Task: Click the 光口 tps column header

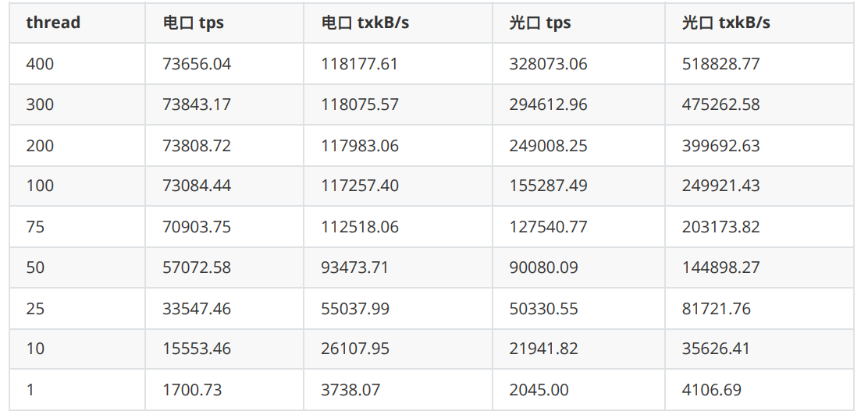Action: click(x=540, y=23)
